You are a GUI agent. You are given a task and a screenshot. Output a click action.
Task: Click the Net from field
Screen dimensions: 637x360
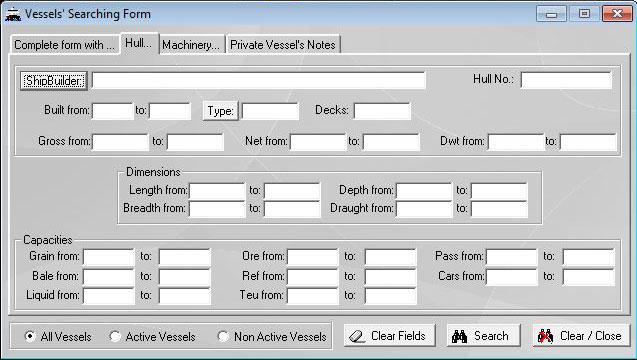[318, 142]
